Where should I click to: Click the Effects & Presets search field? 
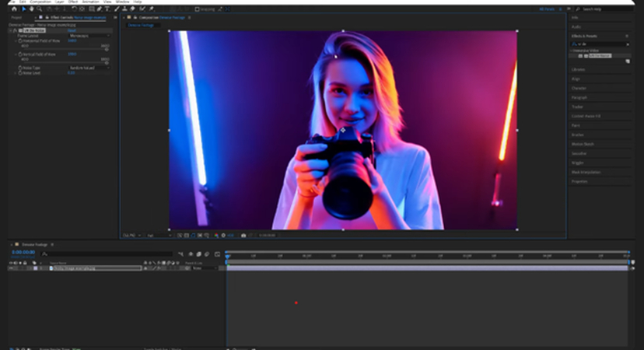tap(599, 44)
